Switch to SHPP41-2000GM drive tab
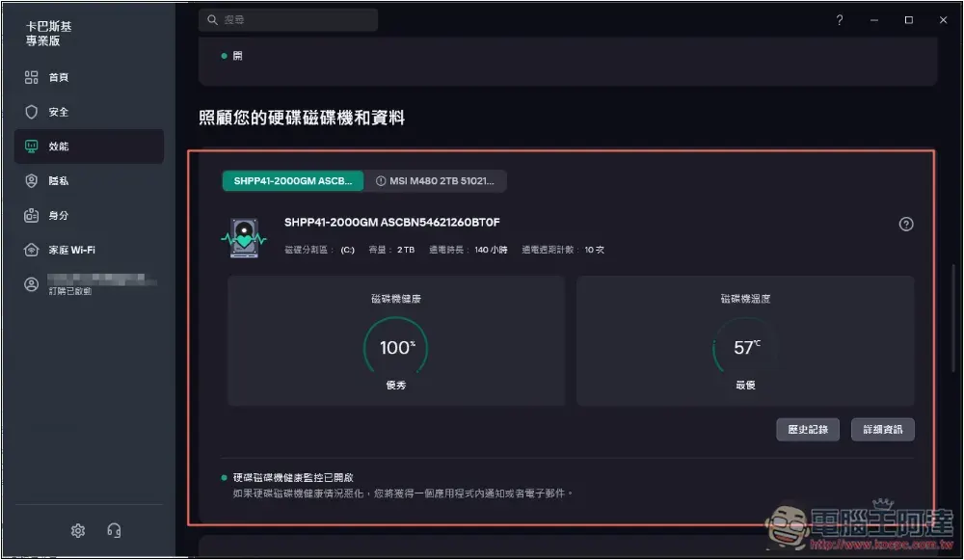 click(293, 181)
